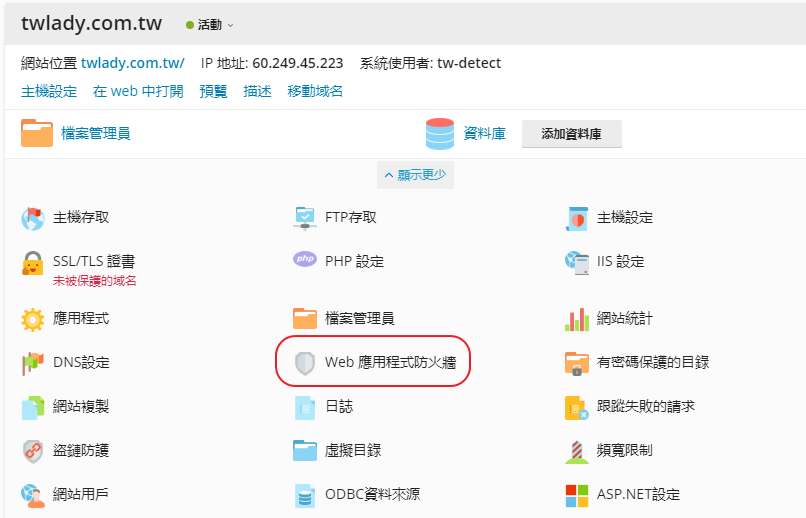Open the 主機存取 globe icon

click(32, 218)
